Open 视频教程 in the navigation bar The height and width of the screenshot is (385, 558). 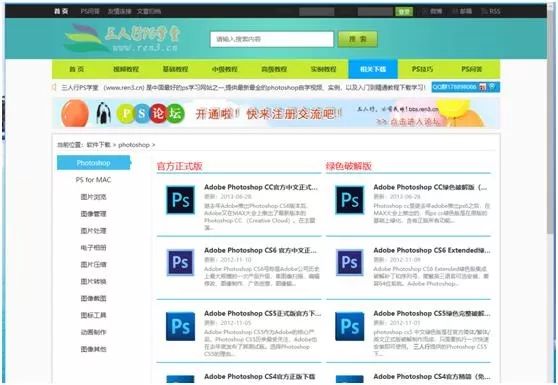pyautogui.click(x=126, y=69)
